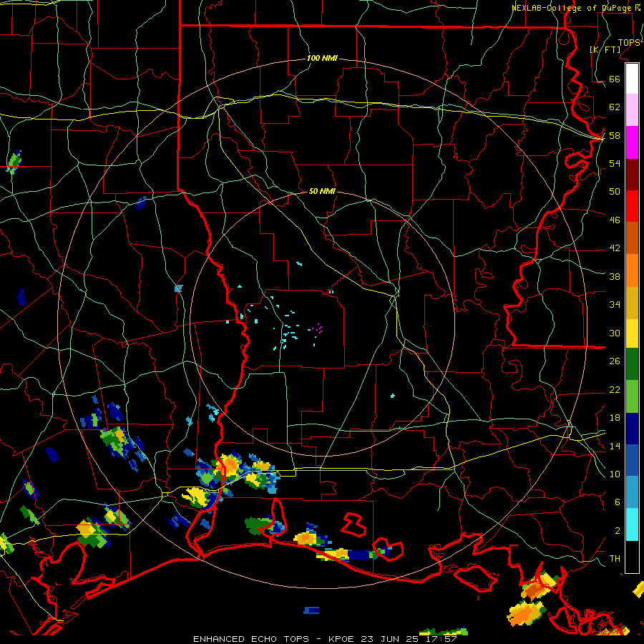The image size is (644, 644).
Task: Select the bright red 50 kft swatch
Action: tap(632, 206)
